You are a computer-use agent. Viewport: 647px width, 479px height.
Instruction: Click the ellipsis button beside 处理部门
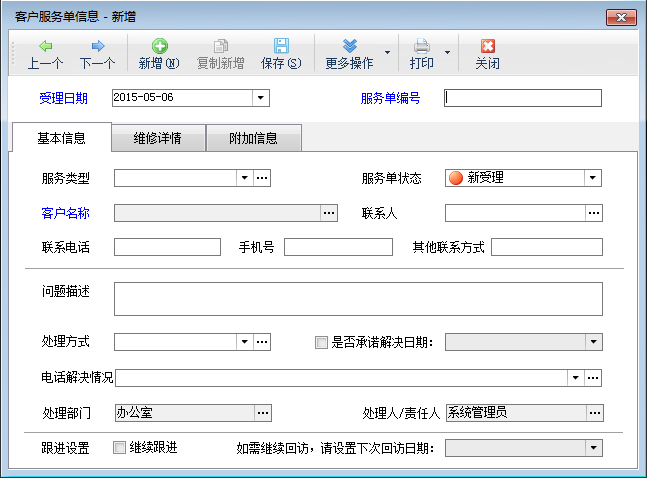(x=263, y=412)
